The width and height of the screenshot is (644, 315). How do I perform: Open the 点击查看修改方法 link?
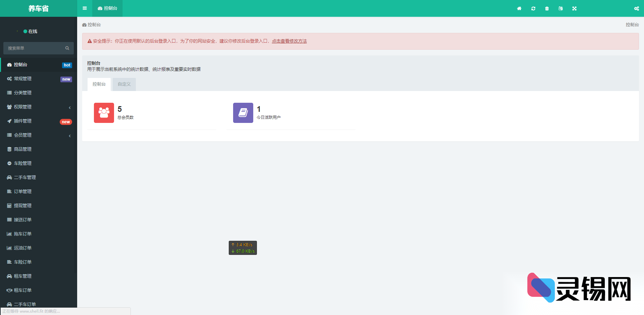[289, 41]
